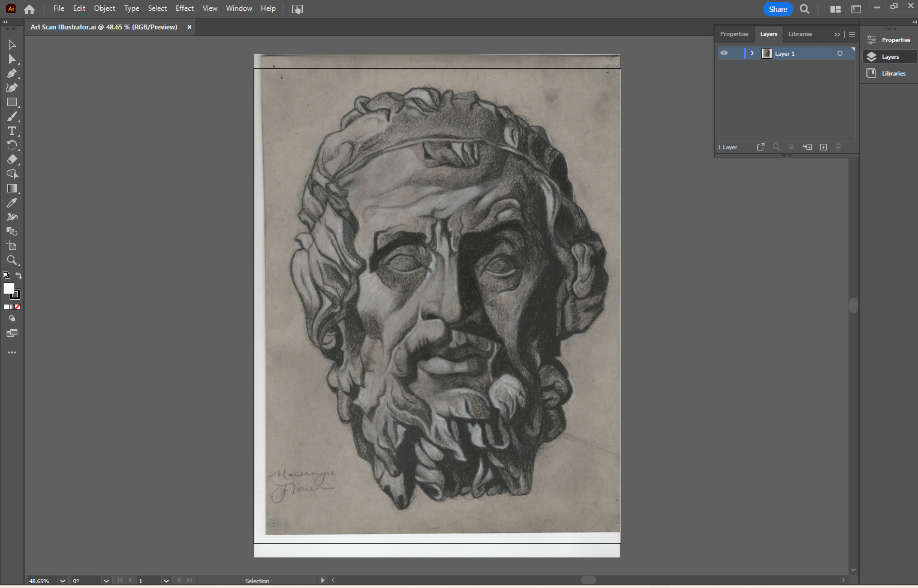Go to the Home screen
The width and height of the screenshot is (918, 588).
[29, 9]
